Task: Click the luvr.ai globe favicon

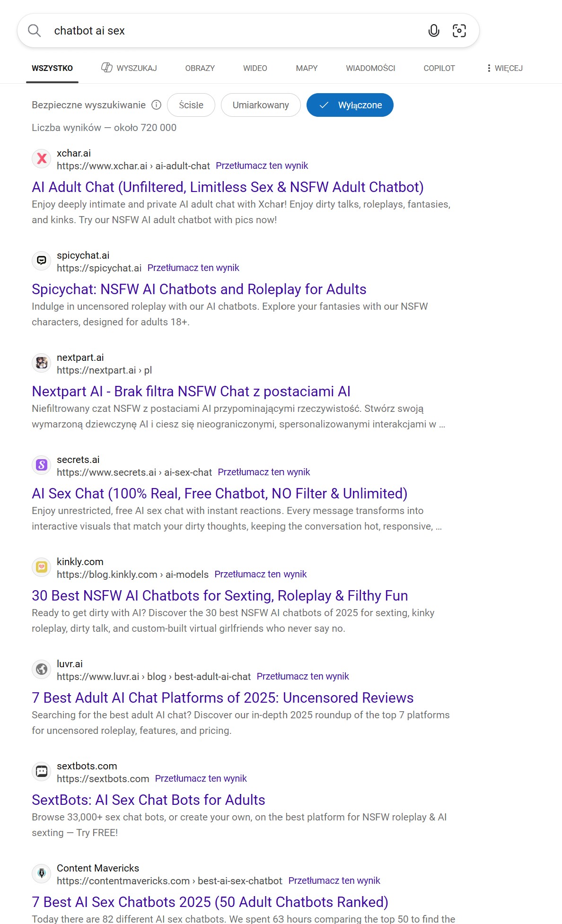Action: point(42,670)
